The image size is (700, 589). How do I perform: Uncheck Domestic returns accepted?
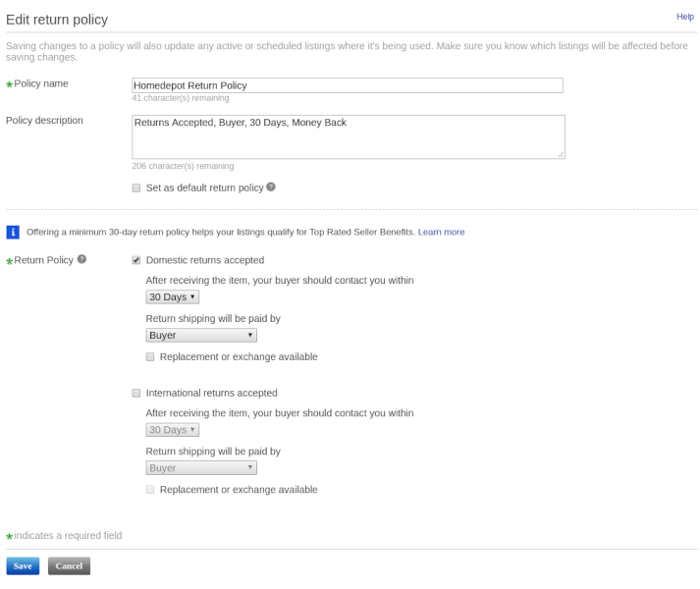136,260
